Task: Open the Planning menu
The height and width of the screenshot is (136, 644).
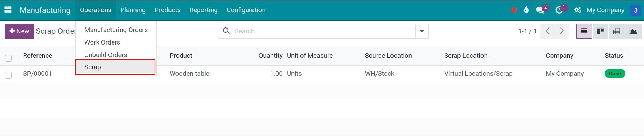Action: click(x=133, y=10)
